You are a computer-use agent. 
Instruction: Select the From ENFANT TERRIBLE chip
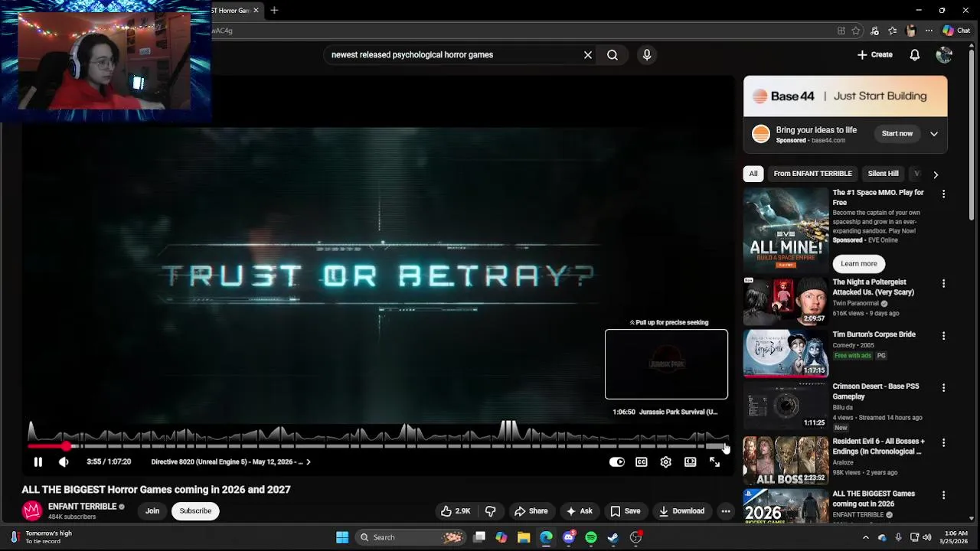[812, 174]
